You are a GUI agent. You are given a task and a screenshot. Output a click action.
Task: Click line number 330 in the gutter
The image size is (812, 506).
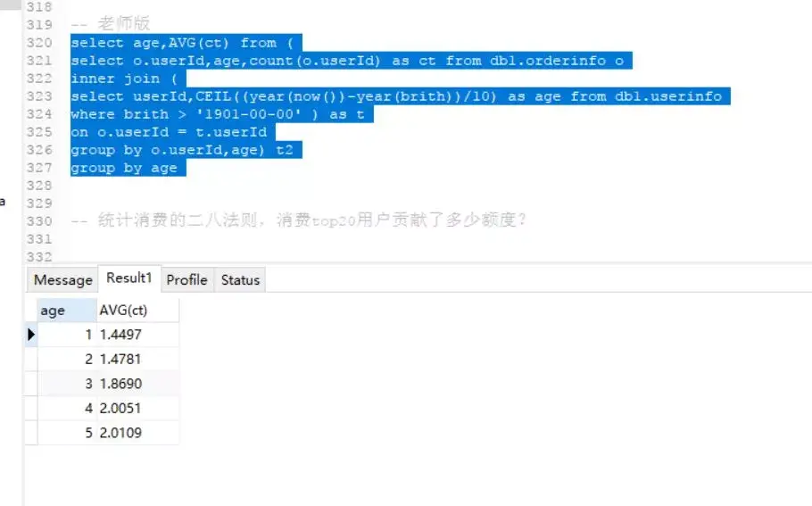tap(39, 221)
